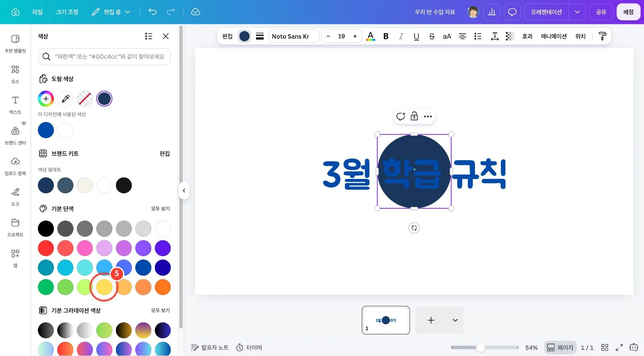Image resolution: width=644 pixels, height=356 pixels.
Task: Open transparency checkerboard icon
Action: coord(510,36)
